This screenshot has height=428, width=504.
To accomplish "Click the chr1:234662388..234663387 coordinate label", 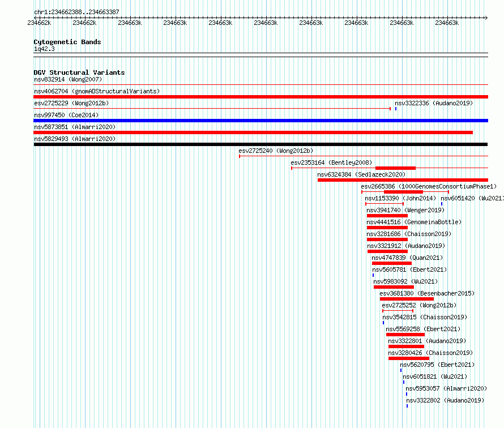I will [76, 12].
